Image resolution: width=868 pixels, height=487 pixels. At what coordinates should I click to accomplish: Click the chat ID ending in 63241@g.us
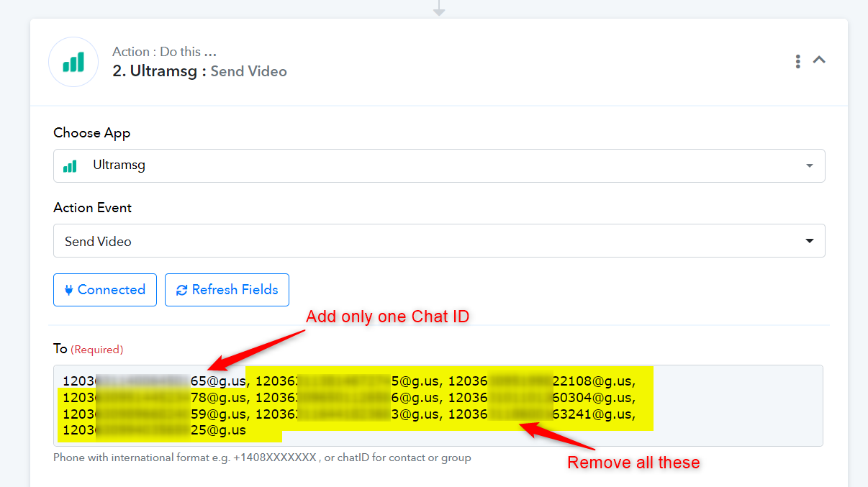coord(541,414)
